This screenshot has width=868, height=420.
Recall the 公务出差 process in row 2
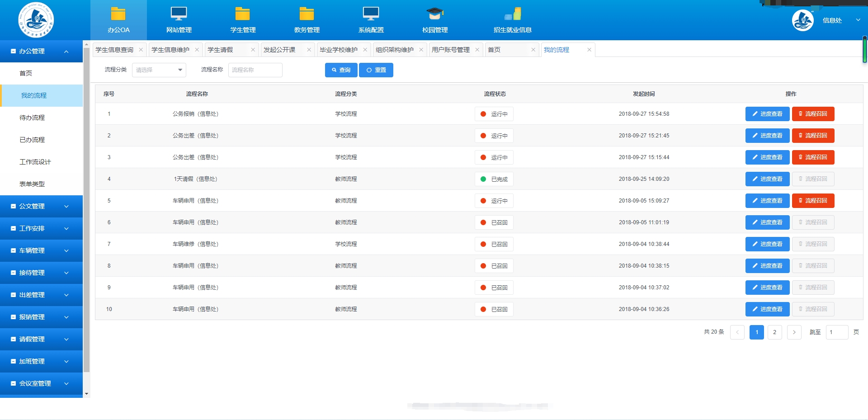[x=813, y=136]
